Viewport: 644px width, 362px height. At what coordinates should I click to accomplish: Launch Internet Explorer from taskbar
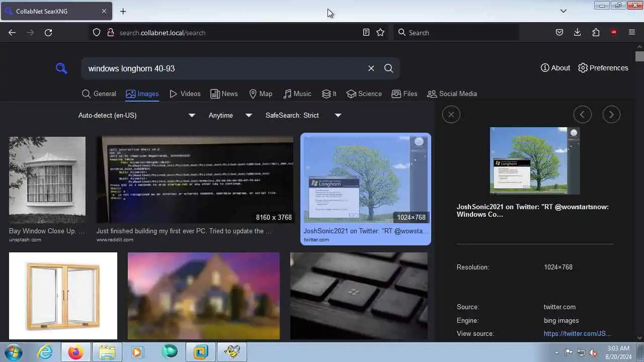pyautogui.click(x=45, y=352)
